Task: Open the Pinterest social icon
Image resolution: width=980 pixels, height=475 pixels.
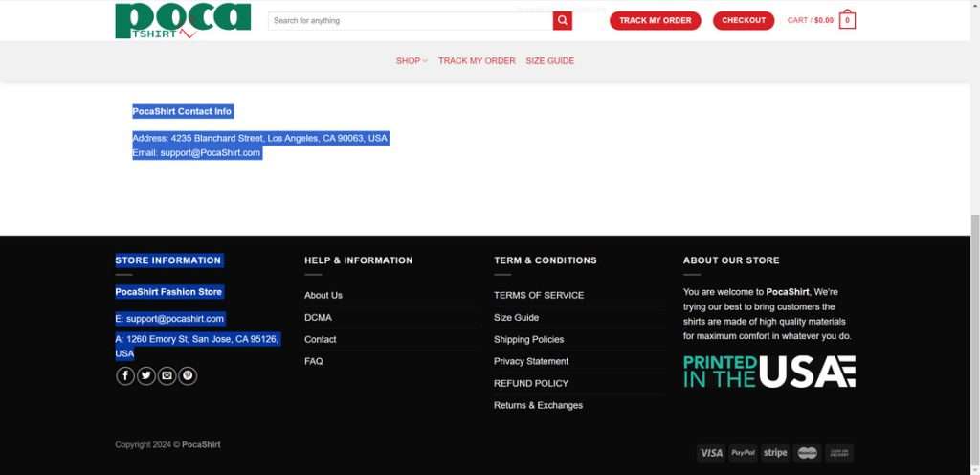Action: click(188, 375)
